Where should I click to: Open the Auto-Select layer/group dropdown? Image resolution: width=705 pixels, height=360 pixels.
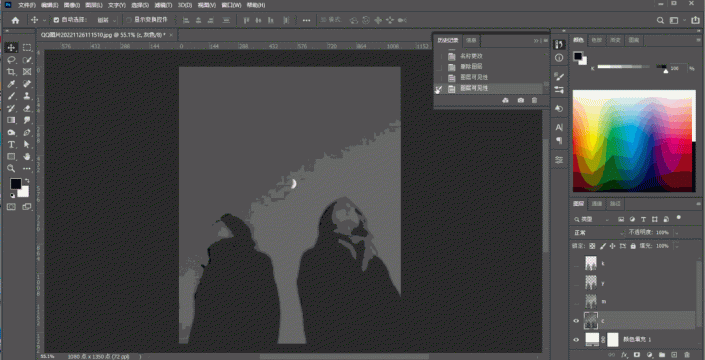pos(107,20)
